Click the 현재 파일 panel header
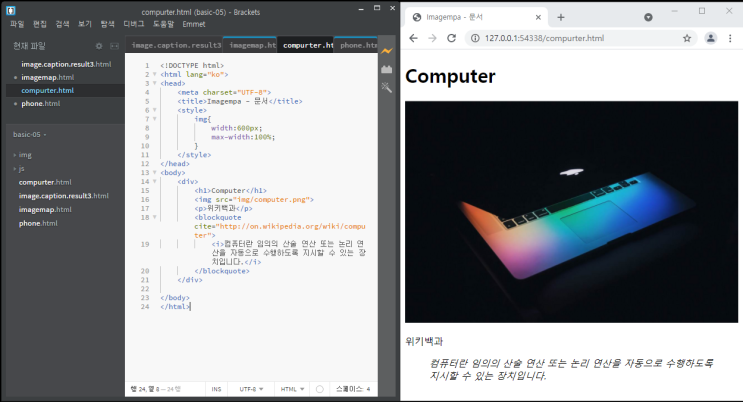This screenshot has height=402, width=743. point(29,46)
